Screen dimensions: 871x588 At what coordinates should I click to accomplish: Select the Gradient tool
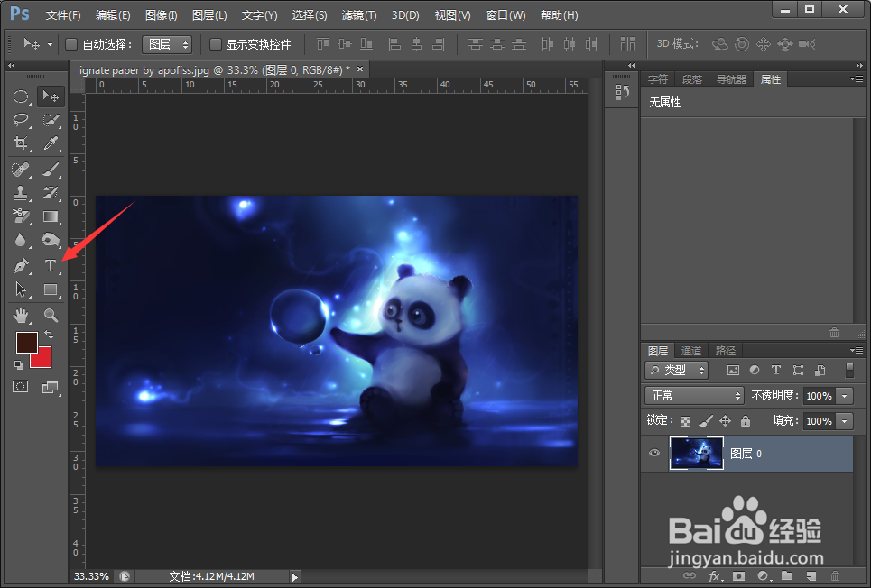(51, 216)
